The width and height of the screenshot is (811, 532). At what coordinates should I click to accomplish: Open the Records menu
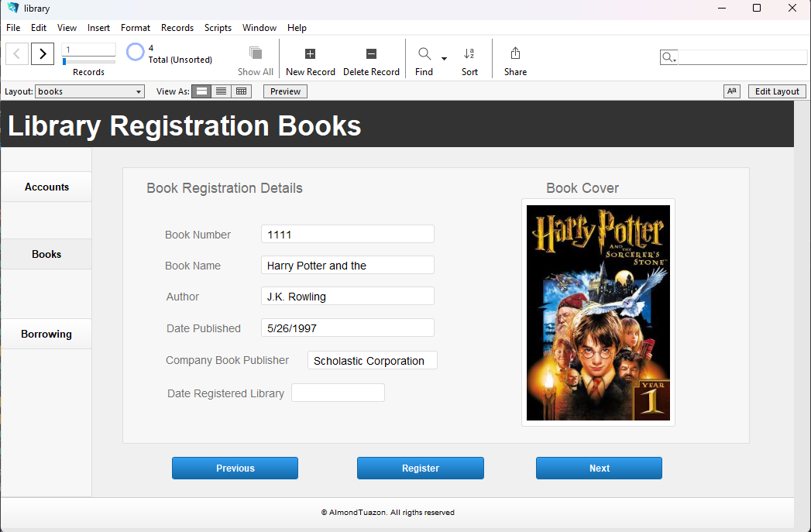tap(177, 28)
